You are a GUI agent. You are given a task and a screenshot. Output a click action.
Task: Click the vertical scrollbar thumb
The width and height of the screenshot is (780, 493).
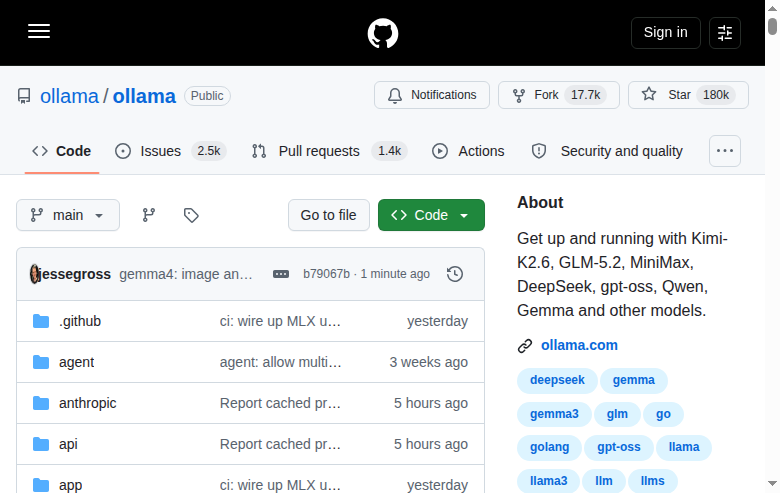pyautogui.click(x=772, y=26)
